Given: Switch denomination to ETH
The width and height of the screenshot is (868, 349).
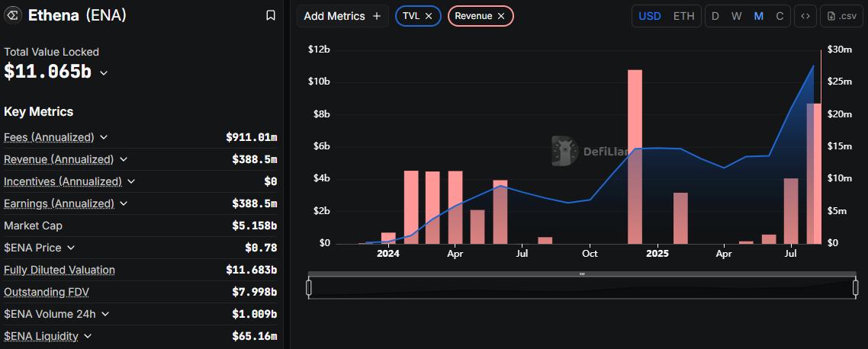Looking at the screenshot, I should (x=683, y=16).
